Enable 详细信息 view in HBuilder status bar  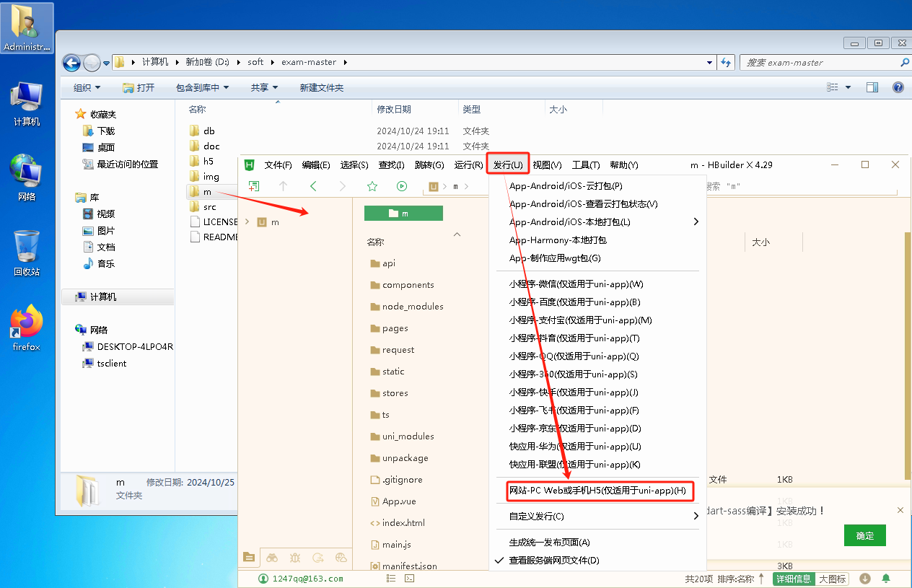click(794, 579)
